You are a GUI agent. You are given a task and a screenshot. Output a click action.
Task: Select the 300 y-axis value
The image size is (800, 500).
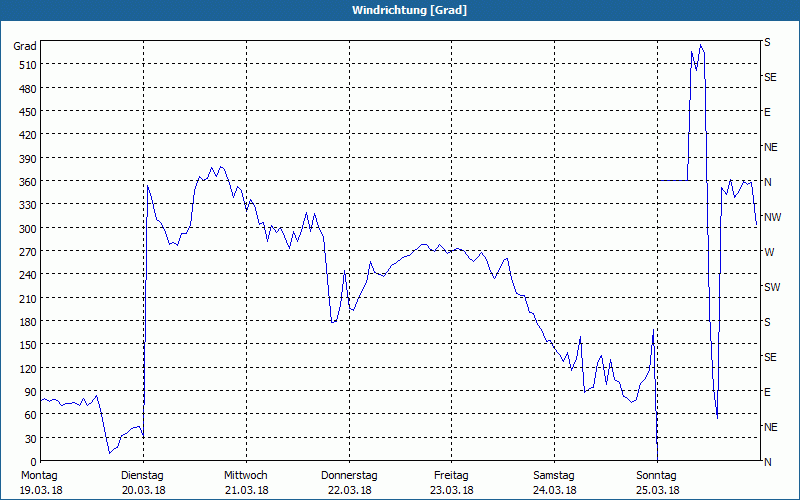tap(28, 229)
